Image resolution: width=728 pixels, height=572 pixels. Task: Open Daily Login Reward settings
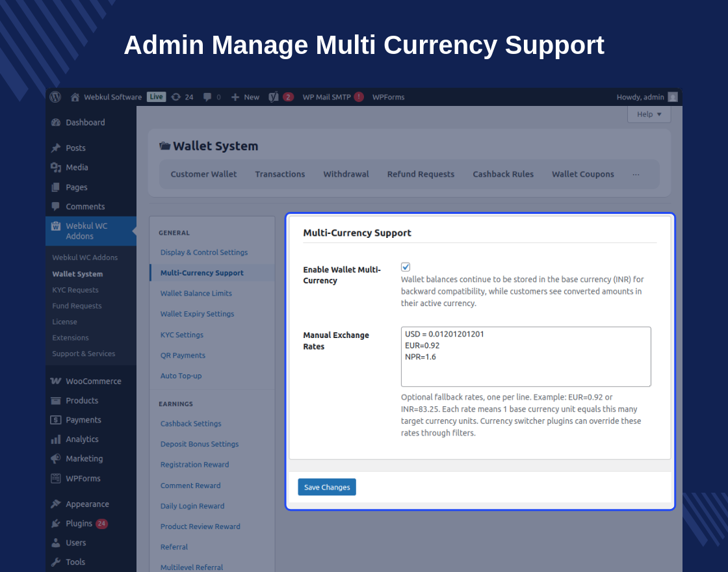pos(192,506)
